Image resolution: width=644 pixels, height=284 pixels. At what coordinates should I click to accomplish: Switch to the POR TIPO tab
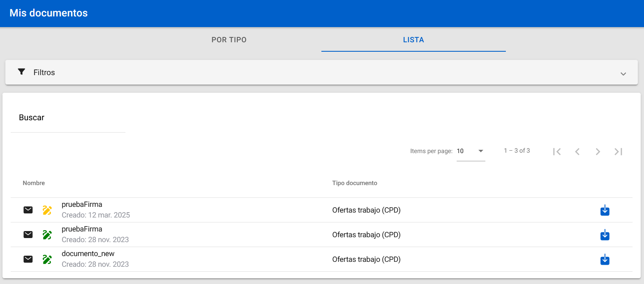tap(229, 40)
